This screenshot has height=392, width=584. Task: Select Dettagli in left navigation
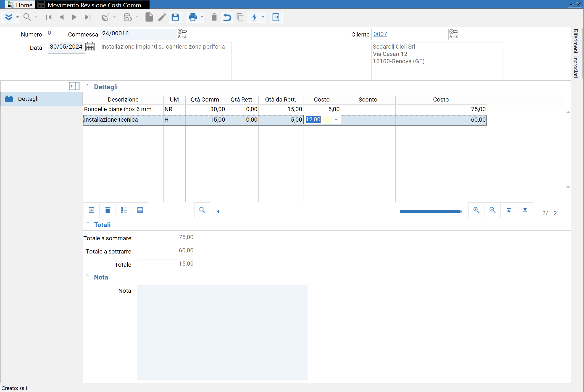pos(41,99)
